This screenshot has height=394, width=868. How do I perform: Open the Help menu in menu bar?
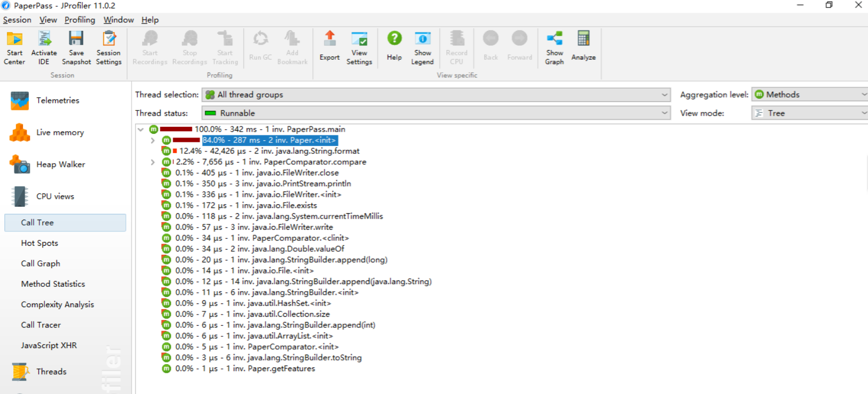point(150,20)
